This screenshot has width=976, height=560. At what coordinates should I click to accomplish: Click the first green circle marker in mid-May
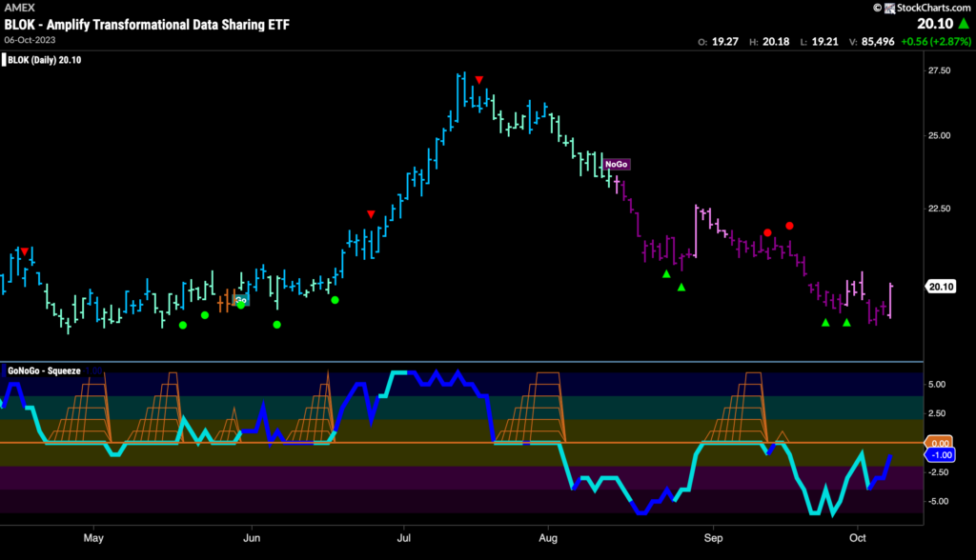point(182,325)
